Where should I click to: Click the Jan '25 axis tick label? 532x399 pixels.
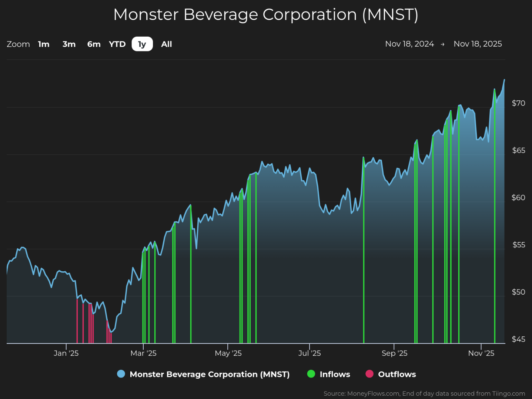point(66,353)
